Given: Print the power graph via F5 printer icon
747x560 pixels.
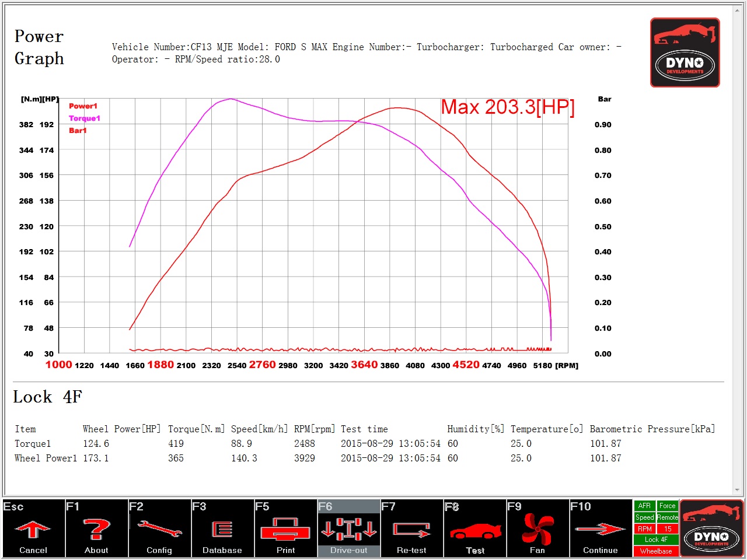Looking at the screenshot, I should point(285,529).
